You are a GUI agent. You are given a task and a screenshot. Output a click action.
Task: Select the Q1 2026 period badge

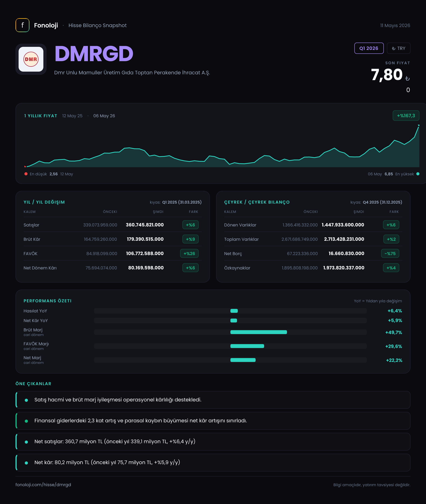(x=369, y=48)
